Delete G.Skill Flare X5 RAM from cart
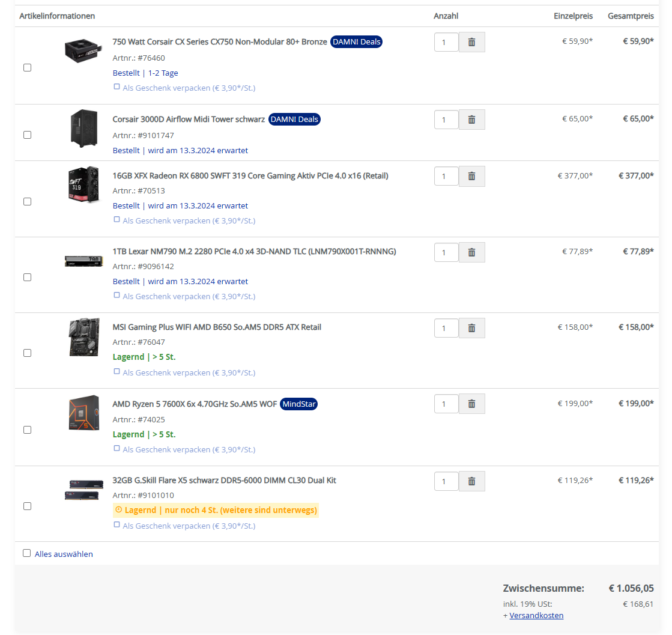Screen dimensions: 672x635 471,481
